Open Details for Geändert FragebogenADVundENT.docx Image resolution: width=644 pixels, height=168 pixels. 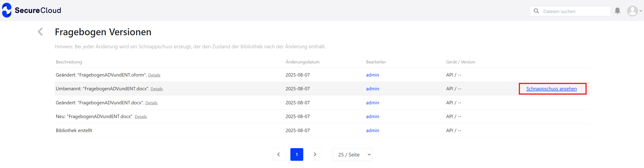pos(151,103)
